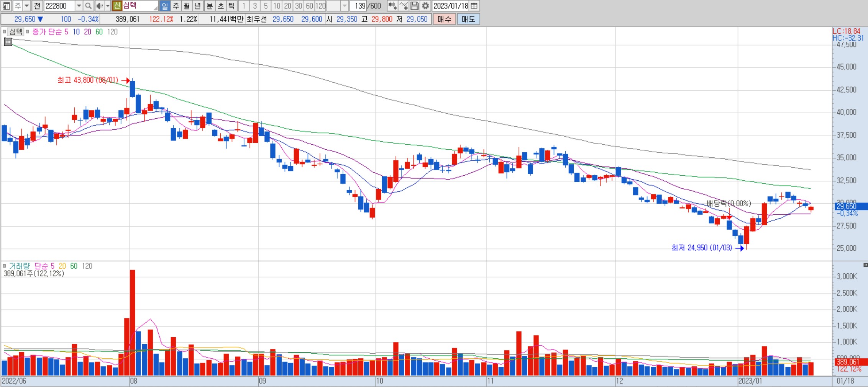Viewport: 868px width, 387px height.
Task: Click the blue 10 moving average label
Action: [76, 32]
